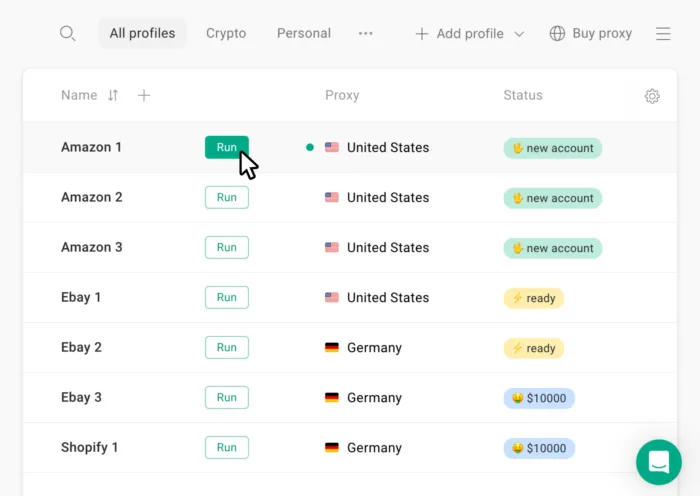Add a column with plus icon

point(144,95)
